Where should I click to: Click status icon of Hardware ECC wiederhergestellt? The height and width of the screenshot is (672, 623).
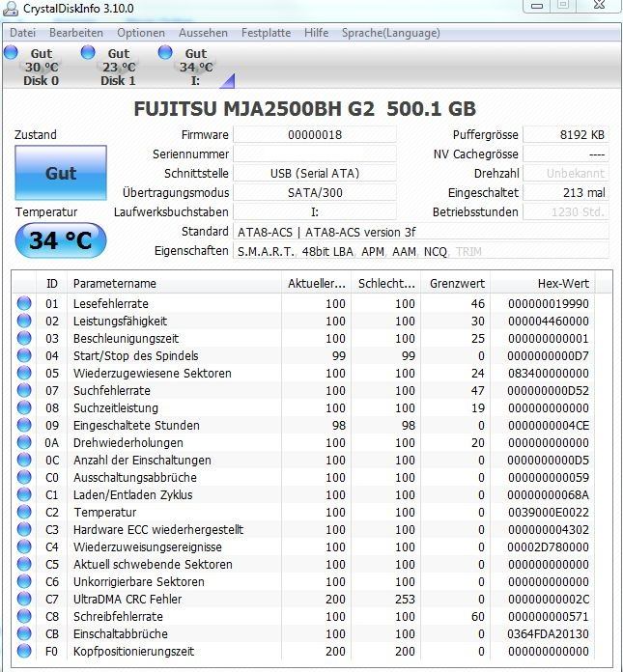pyautogui.click(x=24, y=529)
